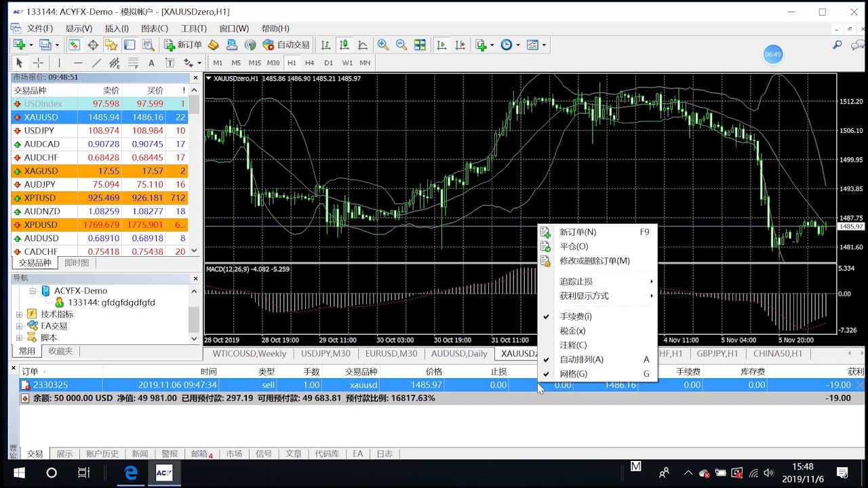
Task: Toggle Terminal panel icon
Action: [x=130, y=45]
